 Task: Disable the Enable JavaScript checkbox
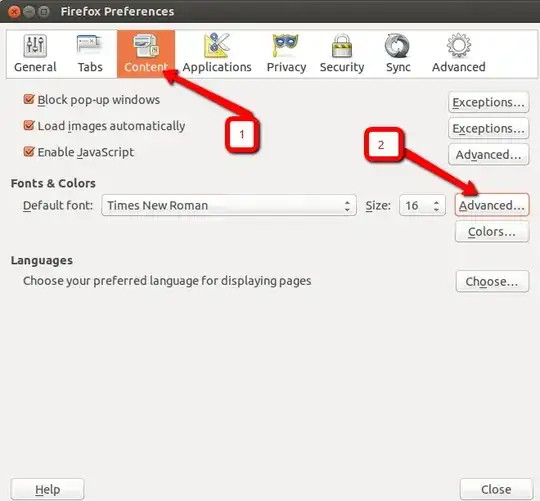click(29, 152)
